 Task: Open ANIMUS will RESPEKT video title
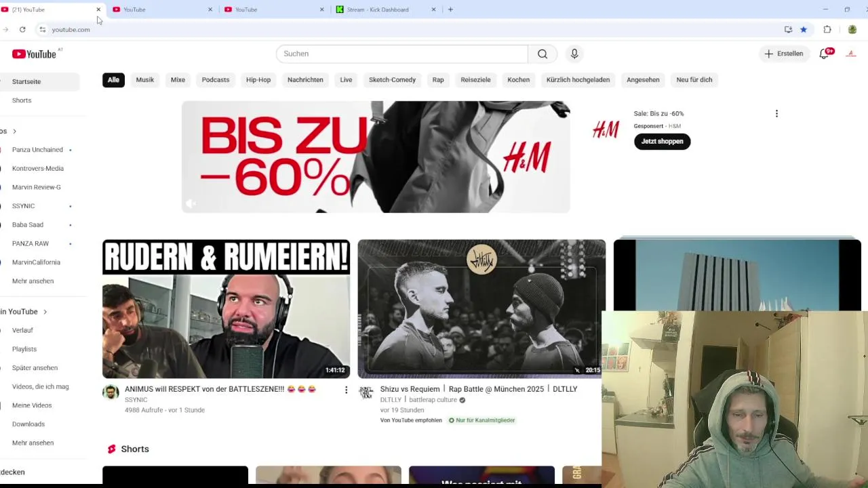coord(220,390)
